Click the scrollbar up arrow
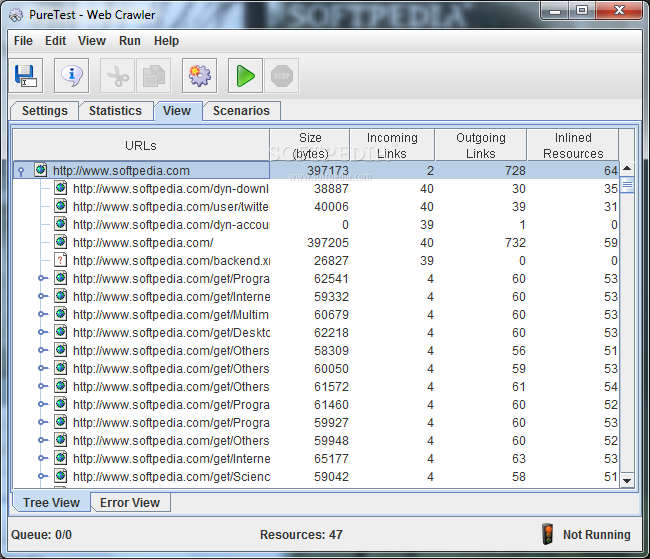This screenshot has width=650, height=559. pyautogui.click(x=627, y=168)
